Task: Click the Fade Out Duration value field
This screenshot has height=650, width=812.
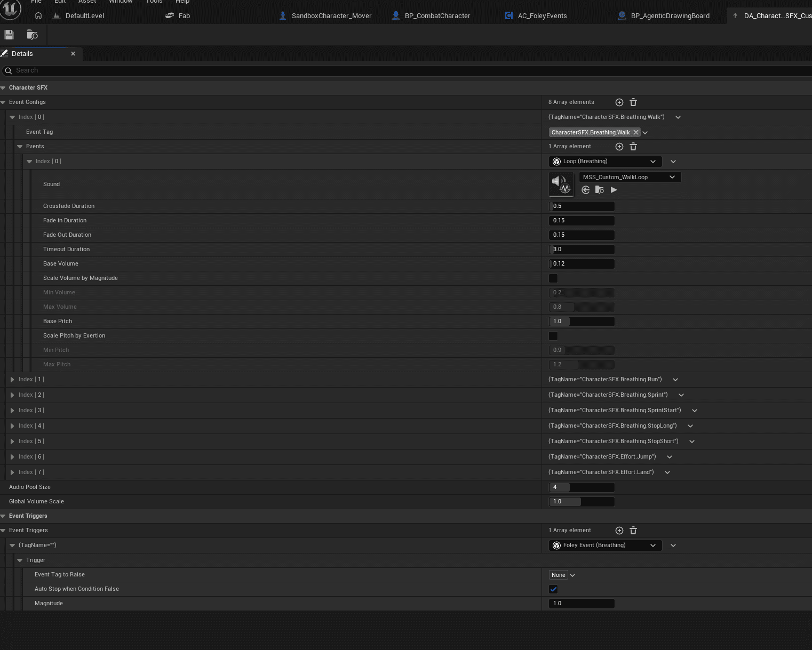Action: [x=582, y=235]
